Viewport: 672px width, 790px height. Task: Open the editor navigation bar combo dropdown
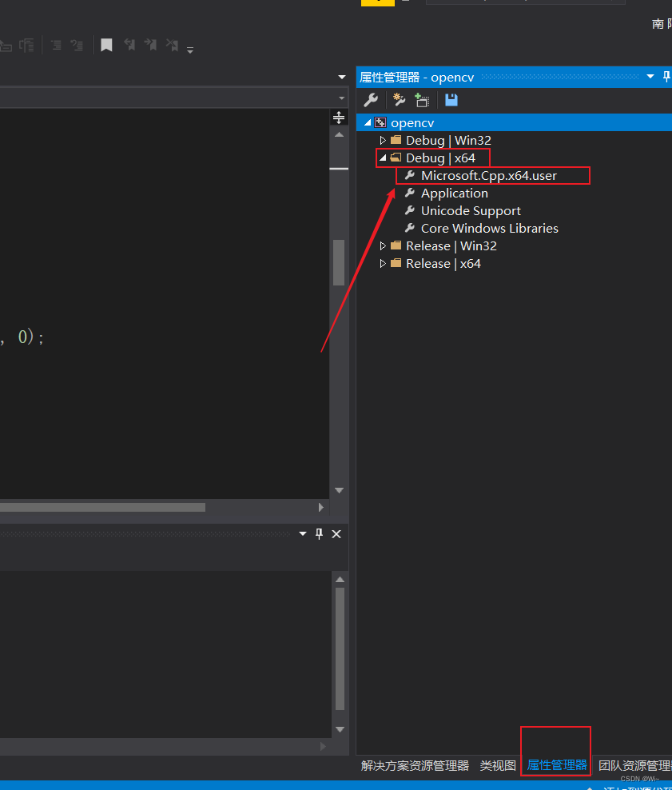342,98
